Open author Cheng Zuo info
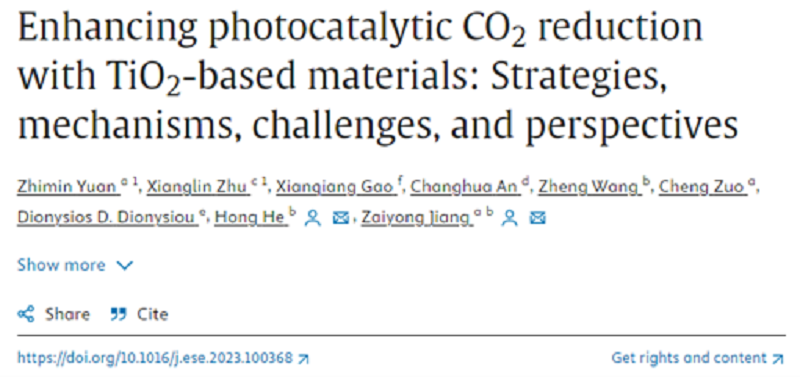 [701, 187]
